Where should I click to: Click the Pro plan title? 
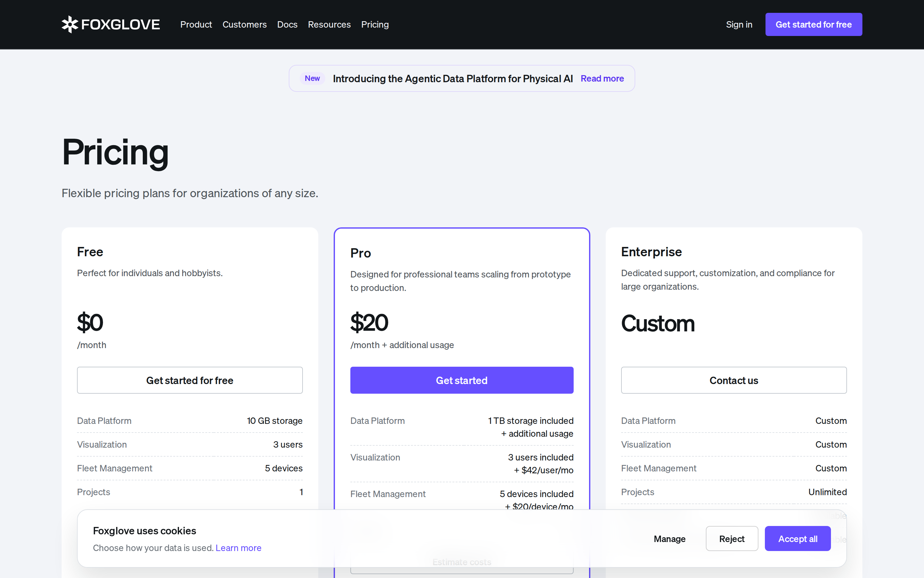point(360,253)
